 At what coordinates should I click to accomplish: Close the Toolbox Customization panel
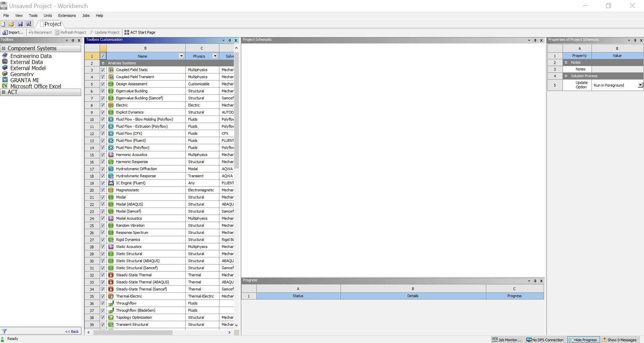point(236,40)
